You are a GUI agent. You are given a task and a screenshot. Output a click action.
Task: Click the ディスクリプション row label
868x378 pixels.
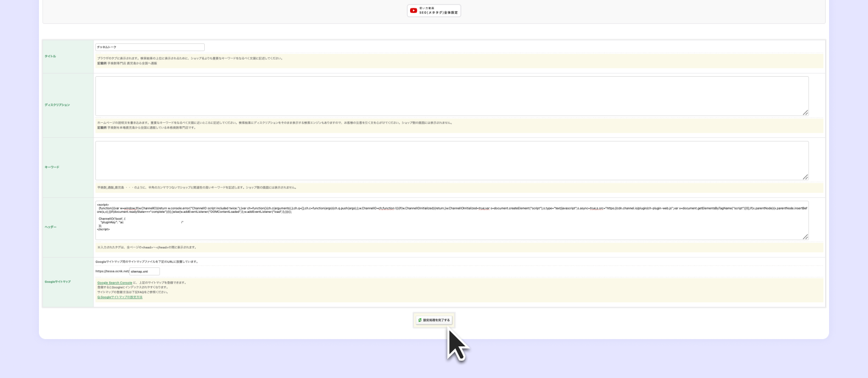[57, 105]
